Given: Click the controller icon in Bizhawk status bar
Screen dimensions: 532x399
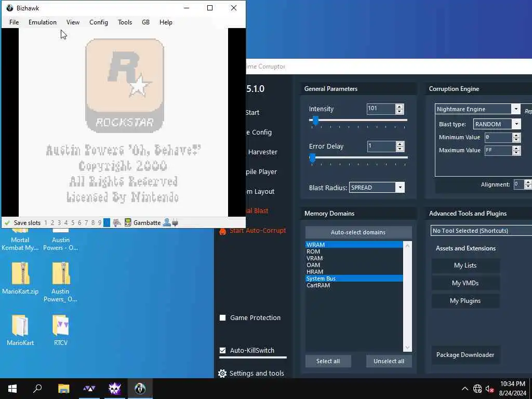Looking at the screenshot, I should (117, 223).
